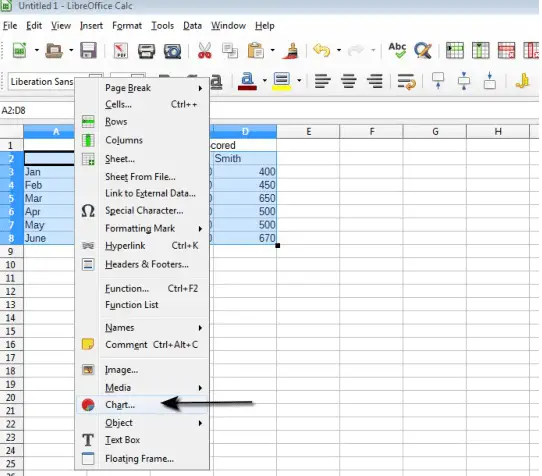Open the font color palette dropdown
Screen dimensions: 542x476
click(x=265, y=81)
